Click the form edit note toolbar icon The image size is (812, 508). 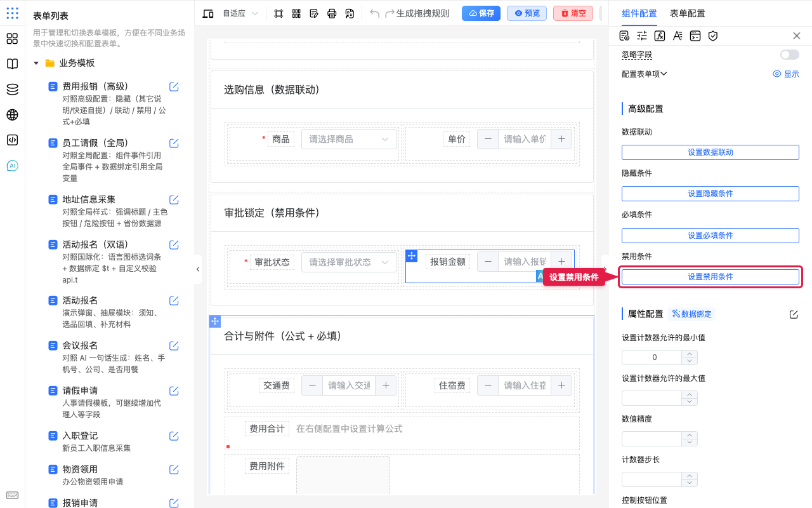(314, 13)
